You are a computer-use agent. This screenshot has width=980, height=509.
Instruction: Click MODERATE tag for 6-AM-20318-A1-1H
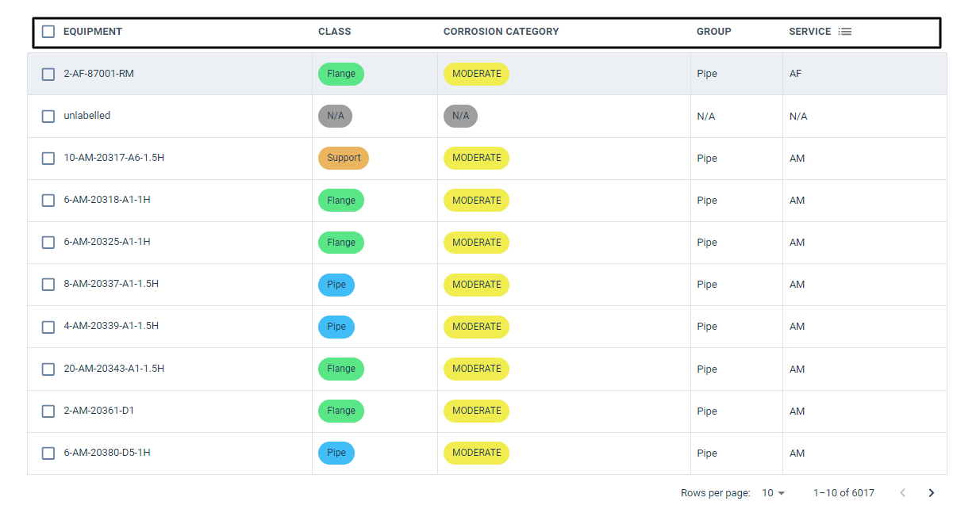click(476, 201)
